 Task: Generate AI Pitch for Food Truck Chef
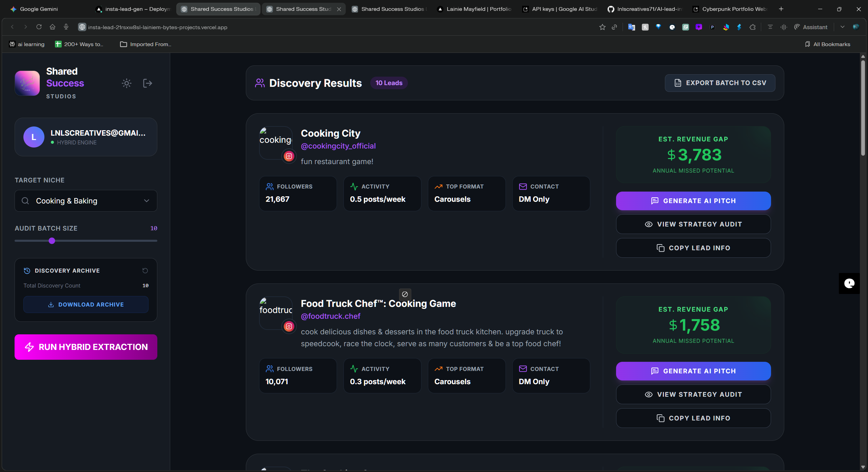point(693,371)
